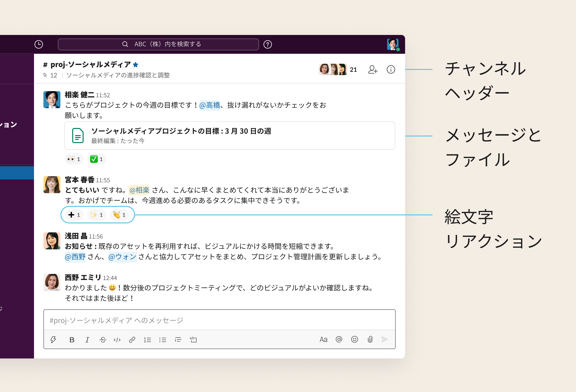Open your profile avatar in top bar
576x392 pixels.
point(393,44)
